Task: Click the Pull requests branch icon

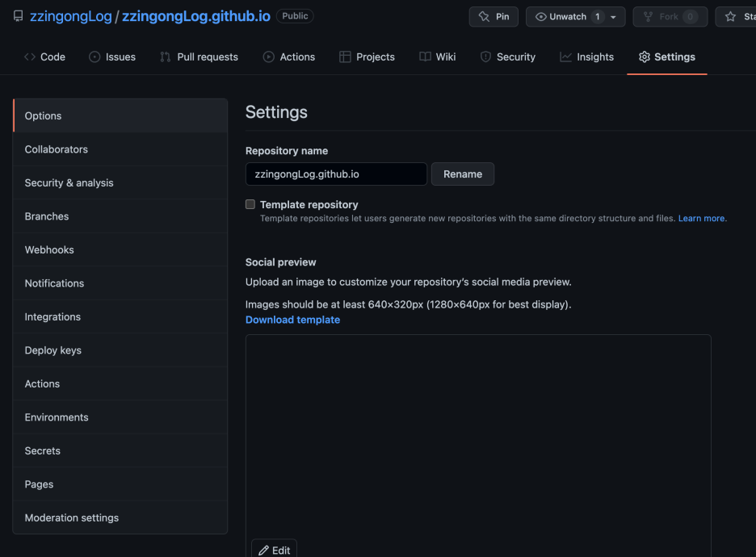Action: pos(166,57)
